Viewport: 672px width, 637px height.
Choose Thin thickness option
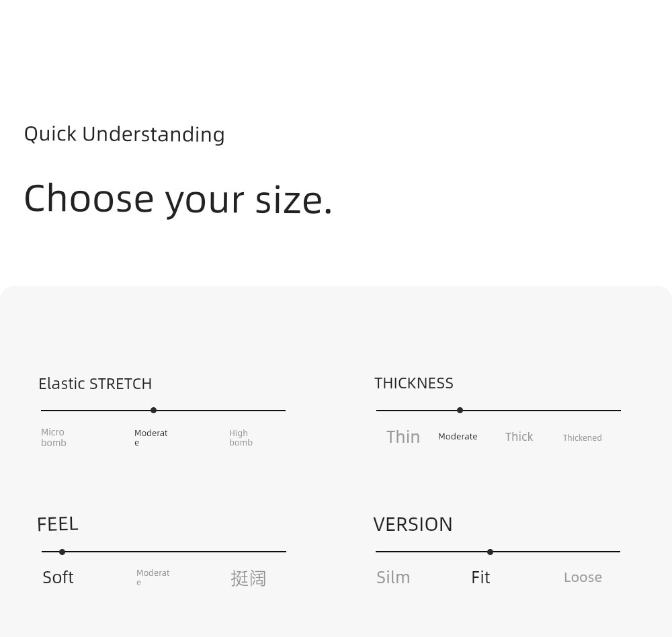403,437
